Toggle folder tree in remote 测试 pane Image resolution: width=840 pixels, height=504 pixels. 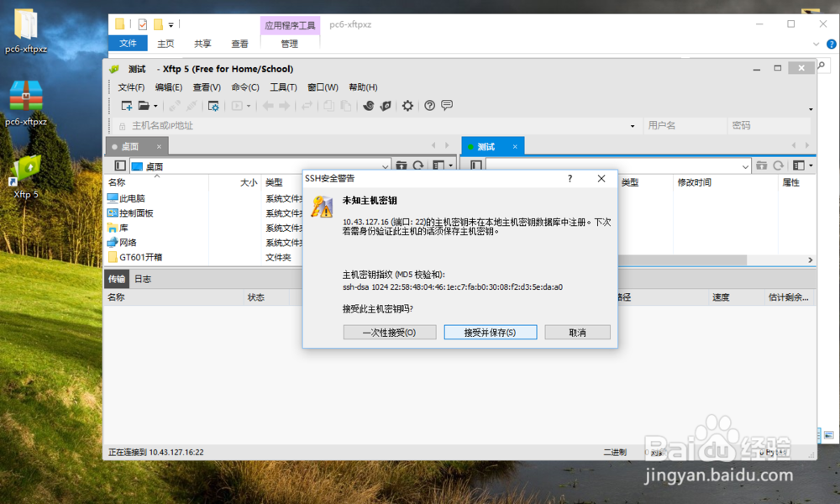click(x=475, y=165)
